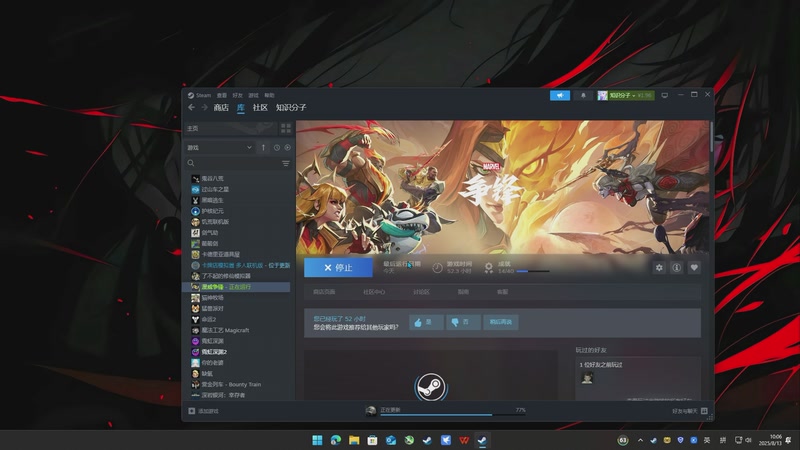Viewport: 800px width, 450px height.
Task: Click the achievements icon beside 14/40
Action: (x=489, y=267)
